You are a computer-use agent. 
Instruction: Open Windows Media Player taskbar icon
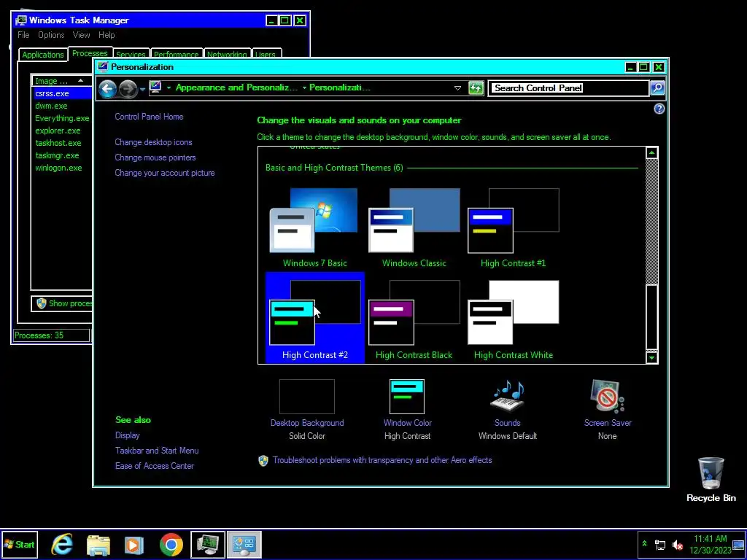134,545
